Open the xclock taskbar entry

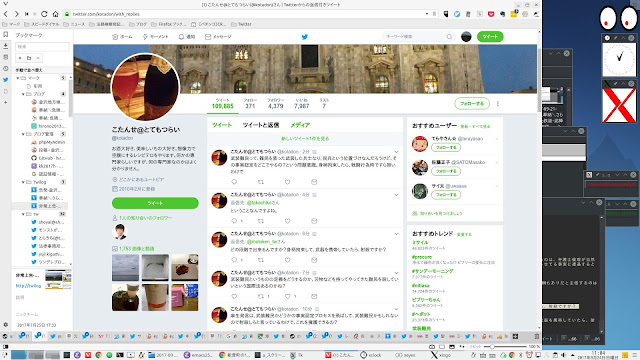click(x=371, y=355)
